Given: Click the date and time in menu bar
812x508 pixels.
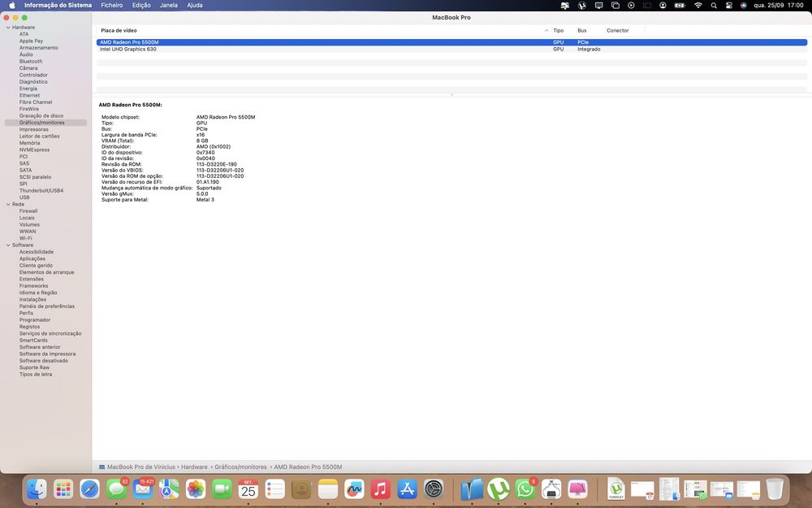Looking at the screenshot, I should (779, 5).
